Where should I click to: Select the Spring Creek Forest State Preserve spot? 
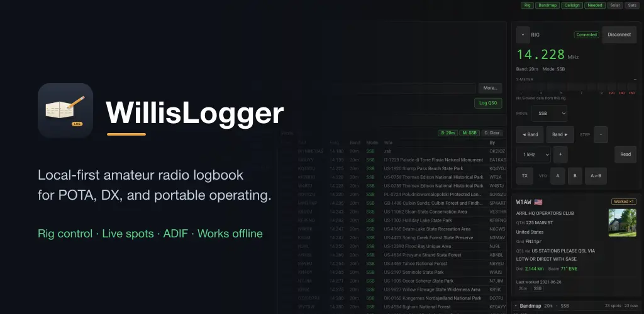[x=394, y=238]
